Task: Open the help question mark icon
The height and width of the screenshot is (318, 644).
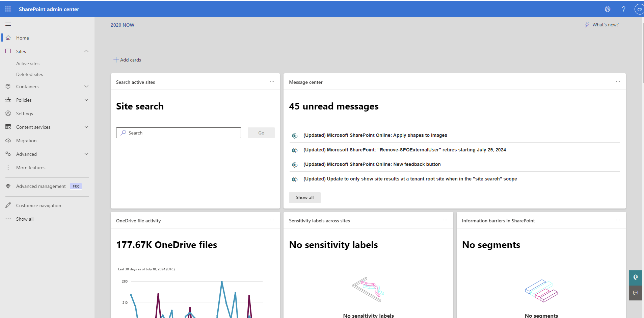Action: tap(623, 9)
